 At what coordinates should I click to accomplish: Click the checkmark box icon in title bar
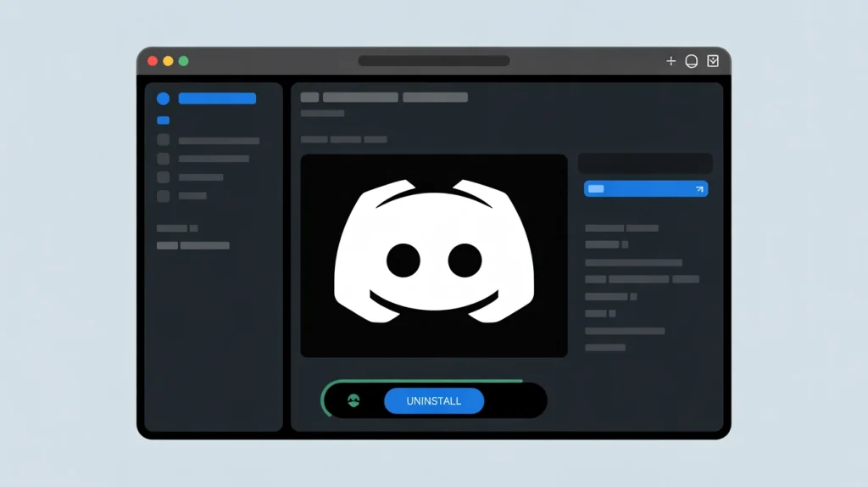tap(713, 61)
